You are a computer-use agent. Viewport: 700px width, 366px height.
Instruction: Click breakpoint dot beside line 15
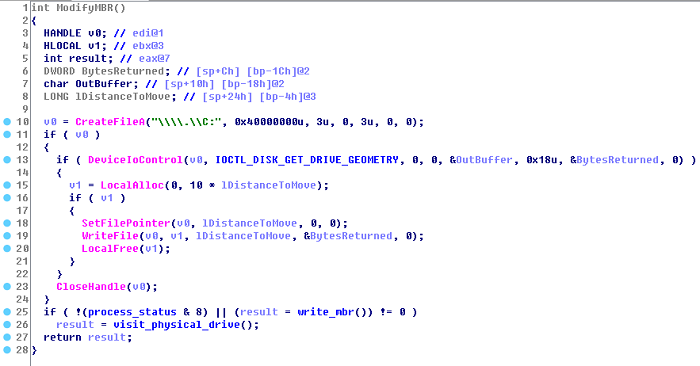[7, 185]
